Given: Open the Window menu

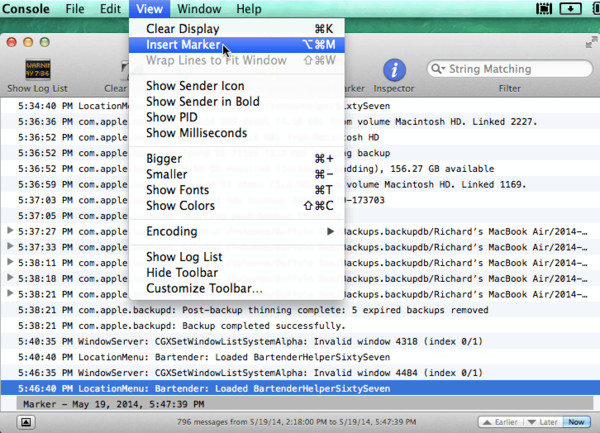Looking at the screenshot, I should click(199, 8).
